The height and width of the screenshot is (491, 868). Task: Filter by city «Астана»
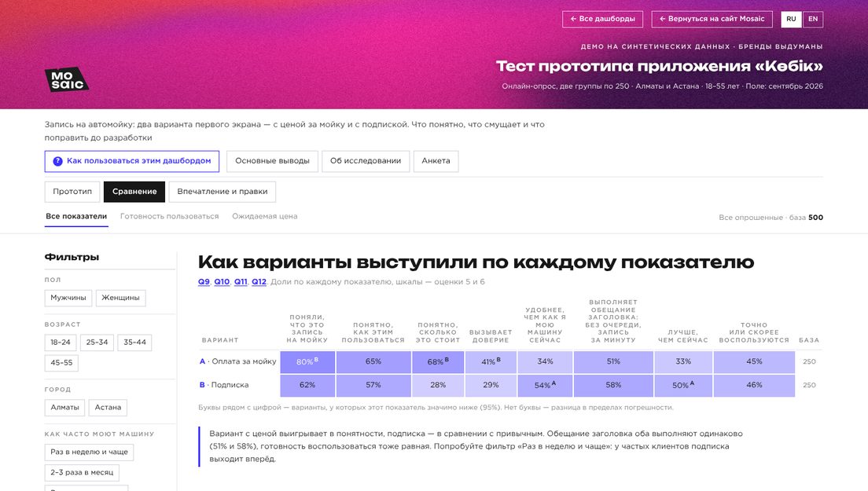pos(108,408)
